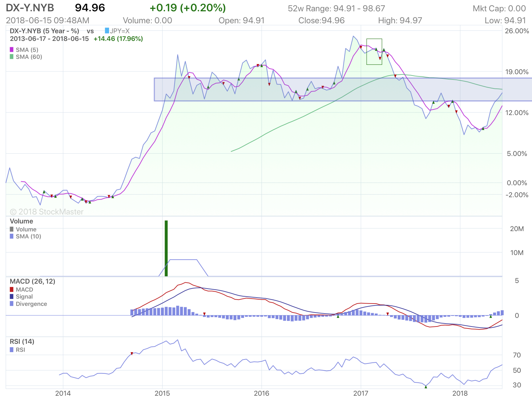The width and height of the screenshot is (532, 399).
Task: Click the red sell marker on the MACD histogram in 2015
Action: 204,314
